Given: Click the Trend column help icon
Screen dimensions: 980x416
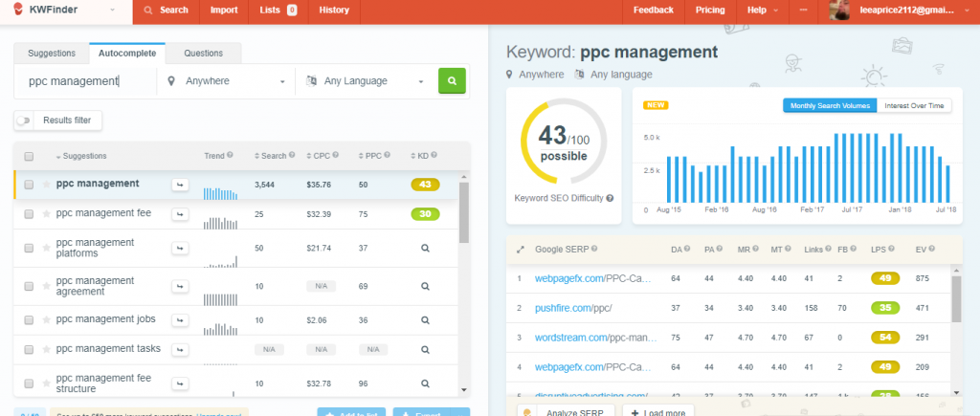Looking at the screenshot, I should coord(230,156).
